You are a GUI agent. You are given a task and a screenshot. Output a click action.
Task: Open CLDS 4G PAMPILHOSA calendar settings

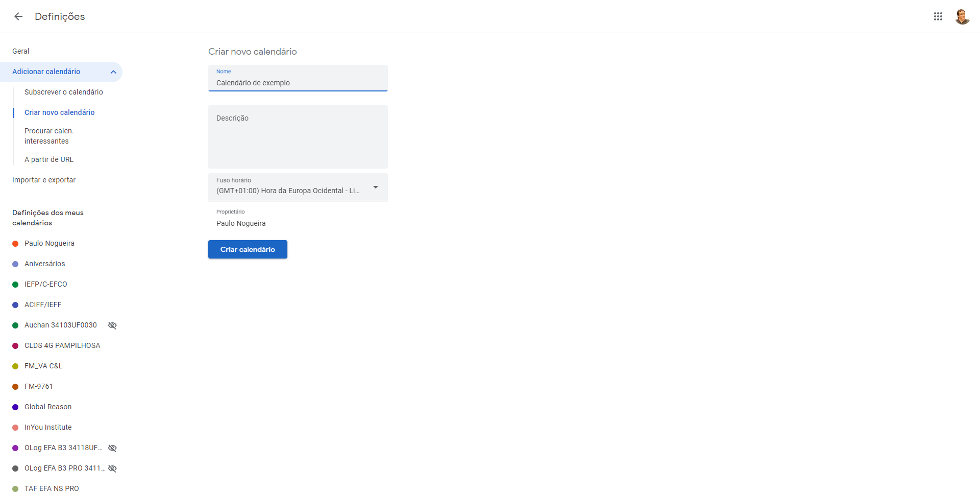coord(62,345)
